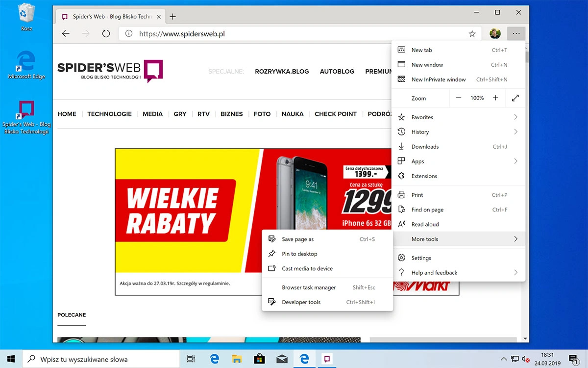Choose Save page as menu entry
The image size is (588, 368).
[327, 239]
